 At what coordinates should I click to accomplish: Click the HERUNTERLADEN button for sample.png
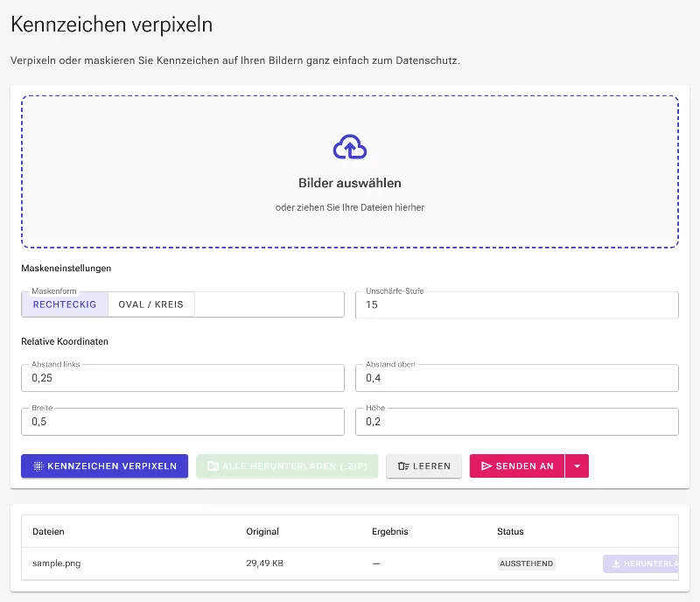[x=640, y=563]
